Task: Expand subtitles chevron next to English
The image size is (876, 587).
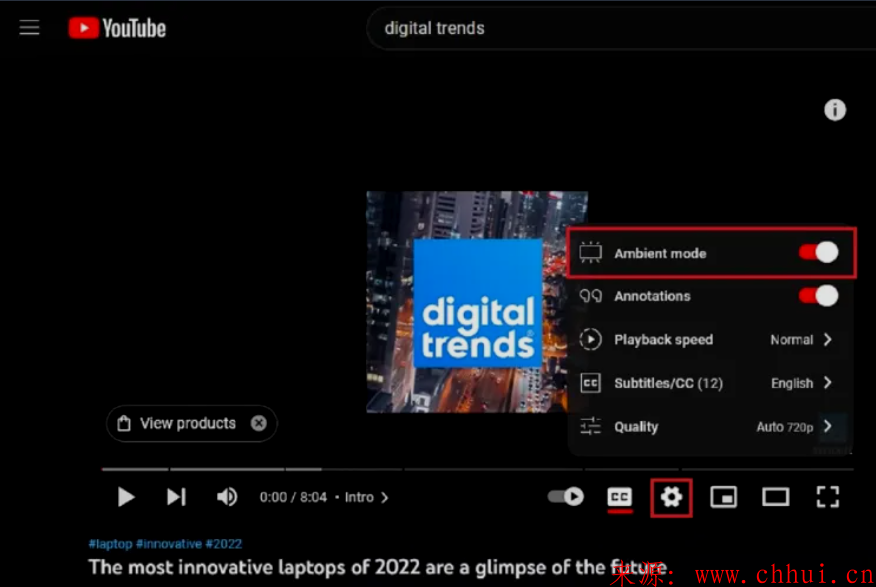Action: 828,383
